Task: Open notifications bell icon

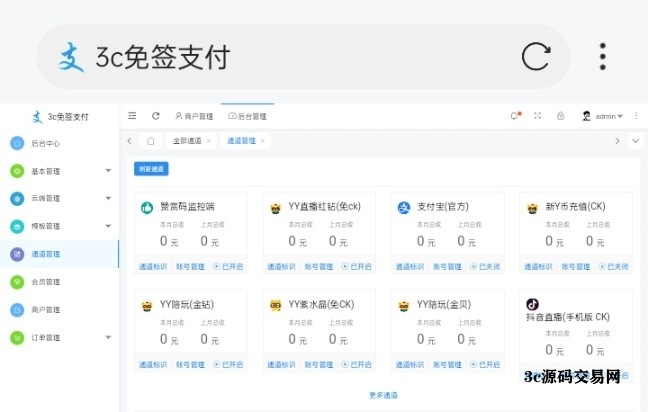Action: tap(515, 116)
